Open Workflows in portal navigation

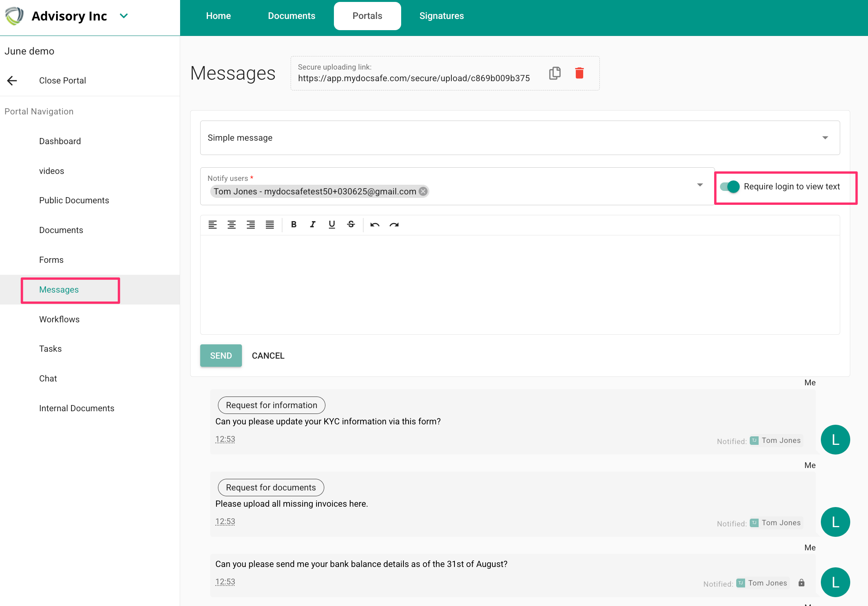click(x=59, y=319)
